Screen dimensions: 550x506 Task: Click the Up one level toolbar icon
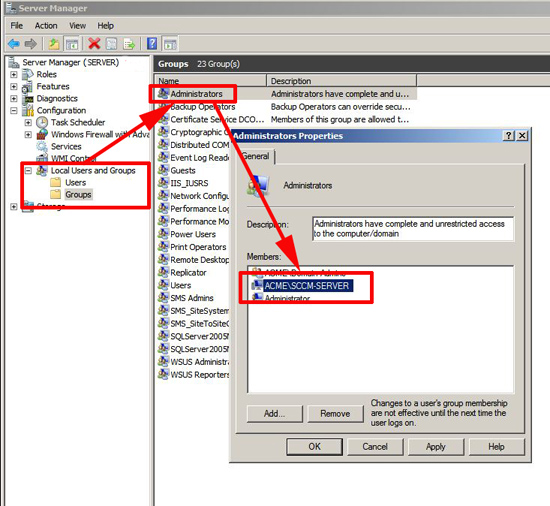point(54,44)
